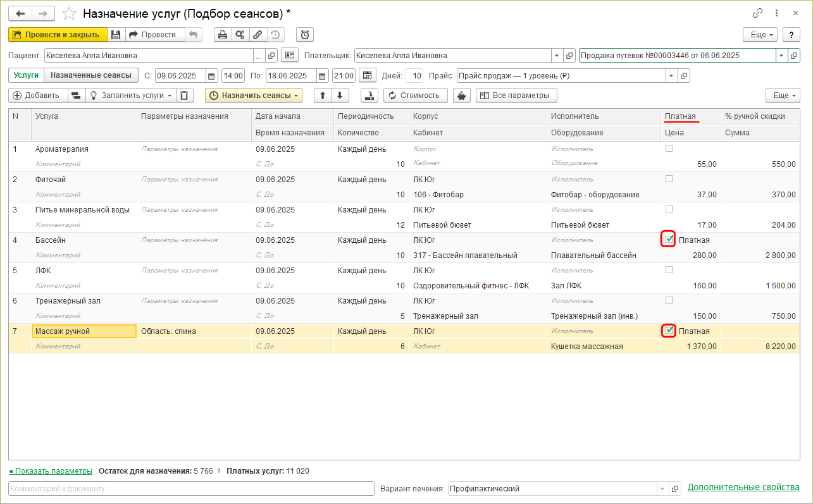The image size is (813, 504).
Task: Click Провести и закрыть button
Action: (x=58, y=35)
